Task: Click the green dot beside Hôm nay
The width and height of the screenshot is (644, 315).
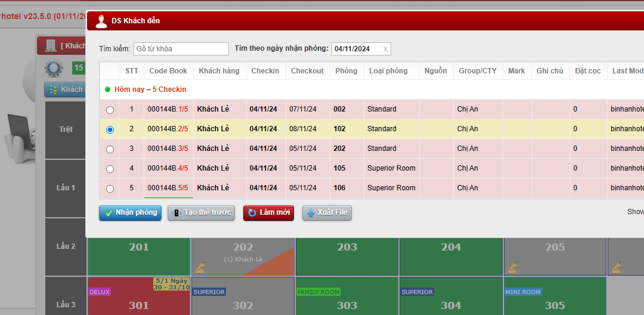Action: pyautogui.click(x=108, y=89)
